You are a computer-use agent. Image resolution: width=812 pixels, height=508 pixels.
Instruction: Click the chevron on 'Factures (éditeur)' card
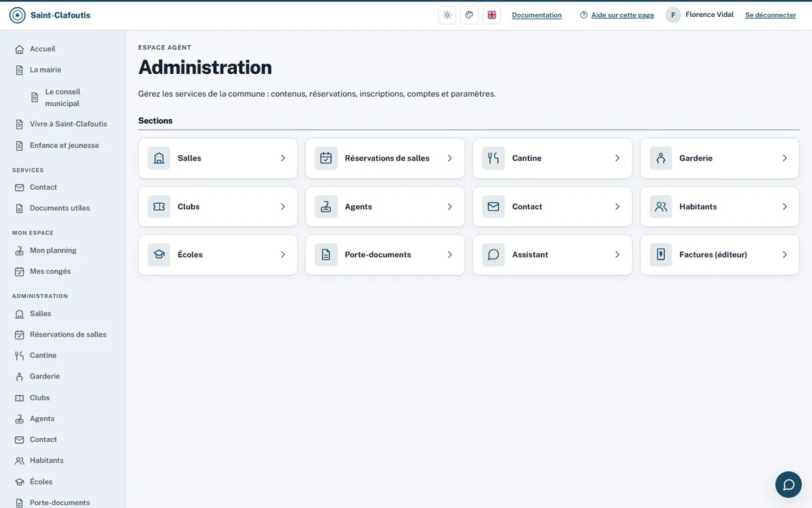point(785,255)
